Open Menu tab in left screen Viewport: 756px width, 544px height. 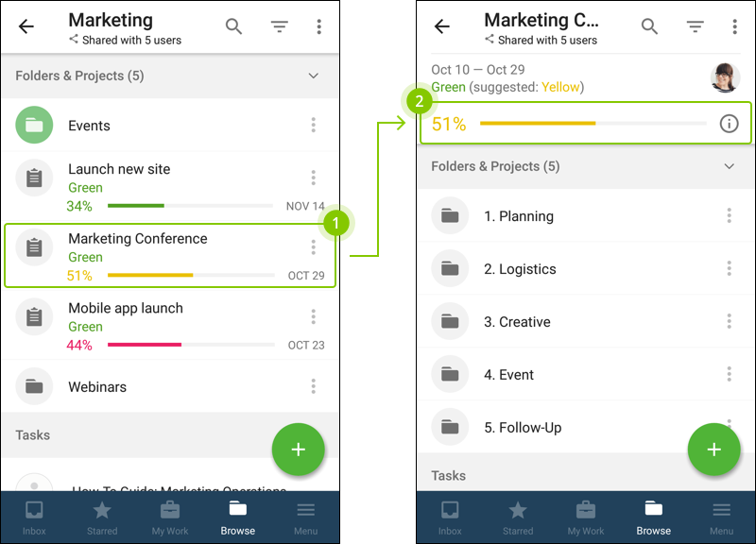(x=305, y=518)
